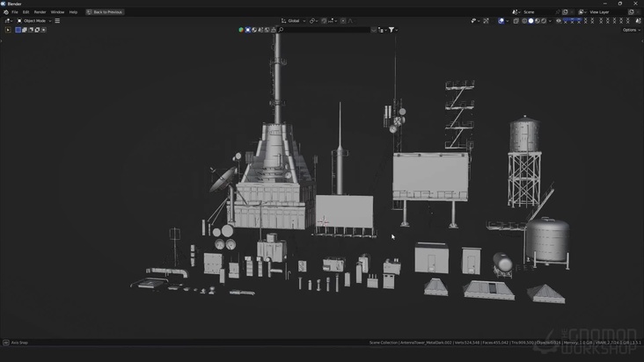Click the colorful sphere asset icon
Viewport: 644px width, 362px height.
241,30
